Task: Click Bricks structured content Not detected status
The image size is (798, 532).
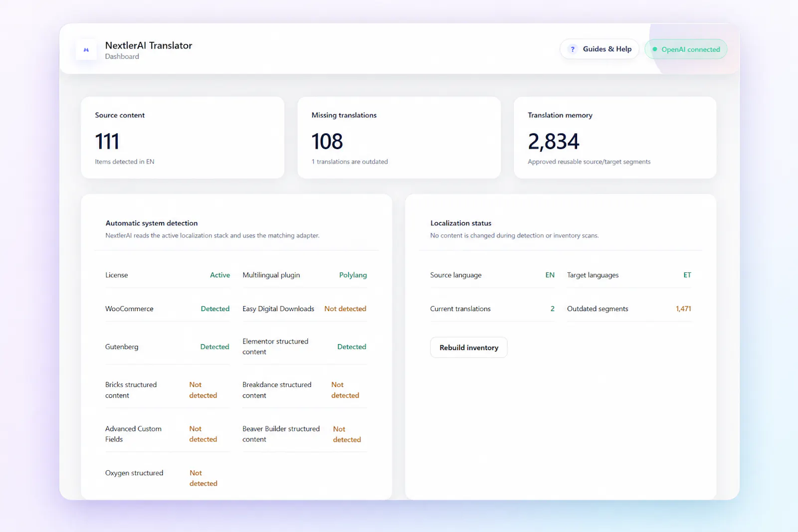Action: (203, 390)
